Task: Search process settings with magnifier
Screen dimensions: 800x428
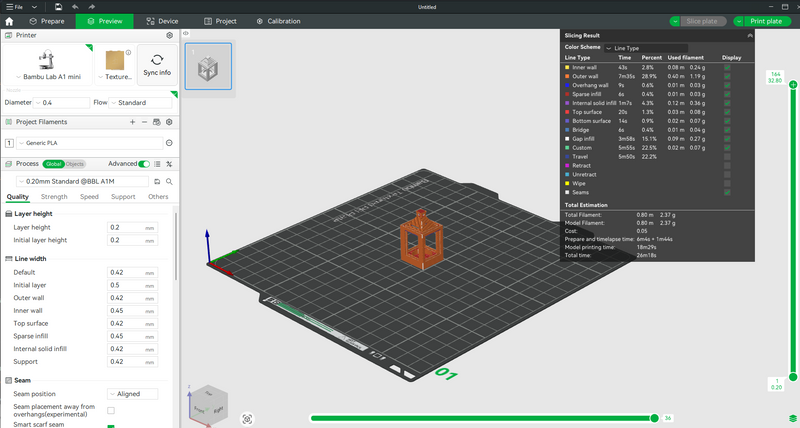Action: pyautogui.click(x=169, y=181)
